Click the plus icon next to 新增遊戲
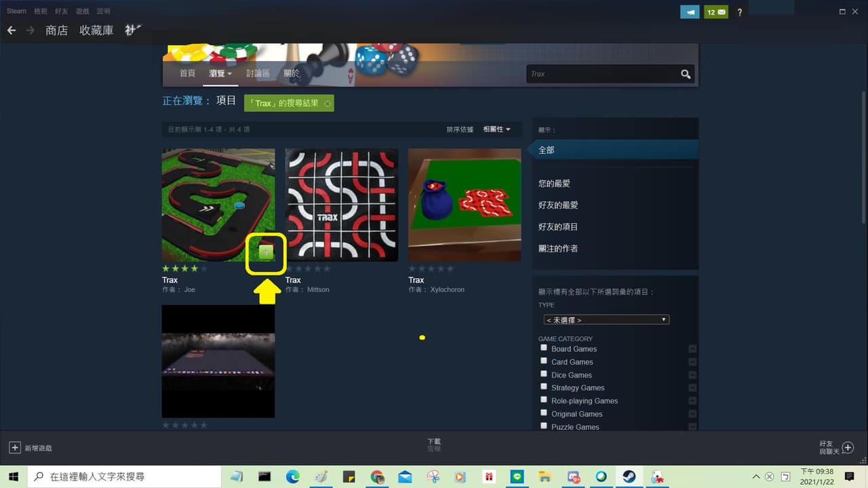Screen dimensions: 868x488 coord(14,447)
